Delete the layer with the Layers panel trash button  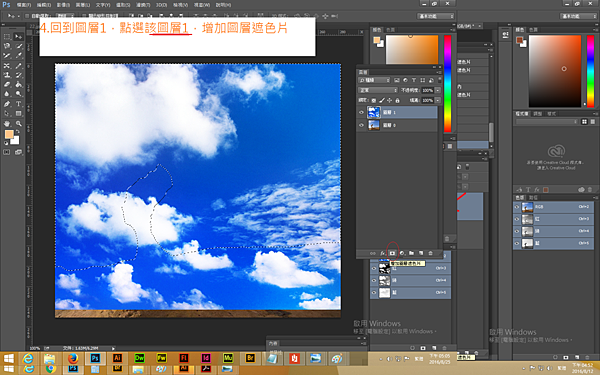tap(430, 253)
